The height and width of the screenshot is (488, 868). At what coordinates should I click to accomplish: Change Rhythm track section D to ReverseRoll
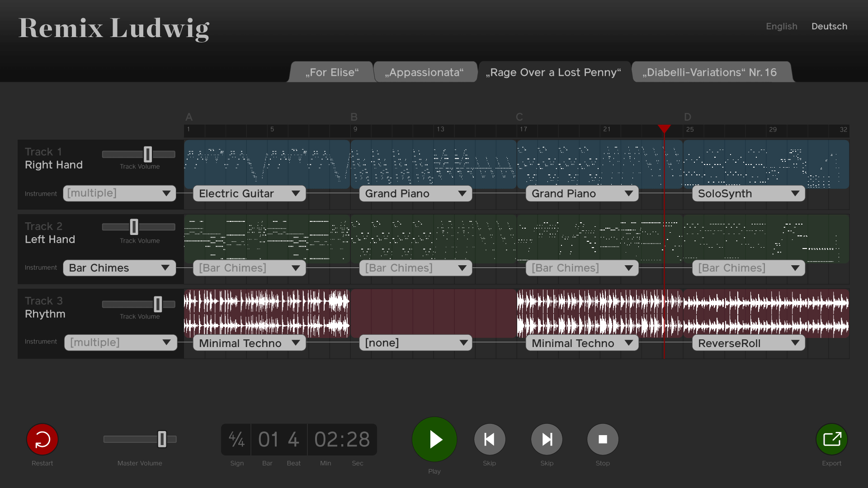[749, 343]
